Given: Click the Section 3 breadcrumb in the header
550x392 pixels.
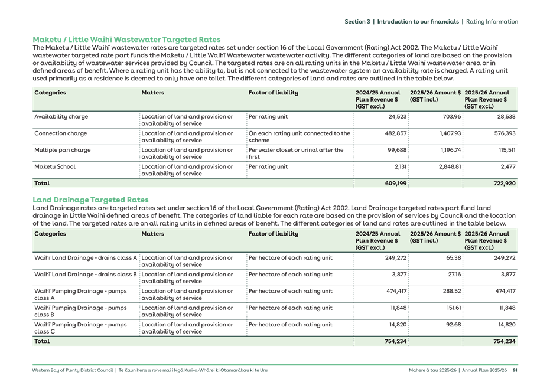Looking at the screenshot, I should click(x=357, y=22).
